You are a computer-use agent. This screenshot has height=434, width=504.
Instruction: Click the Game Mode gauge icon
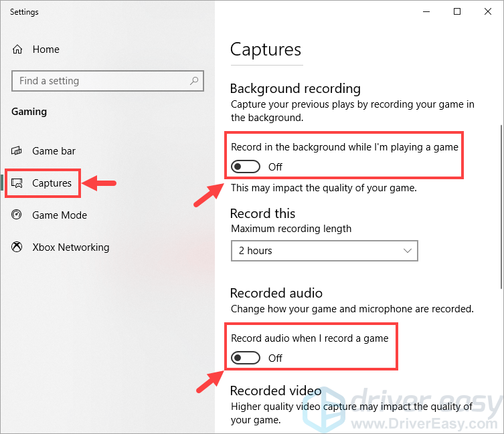16,214
